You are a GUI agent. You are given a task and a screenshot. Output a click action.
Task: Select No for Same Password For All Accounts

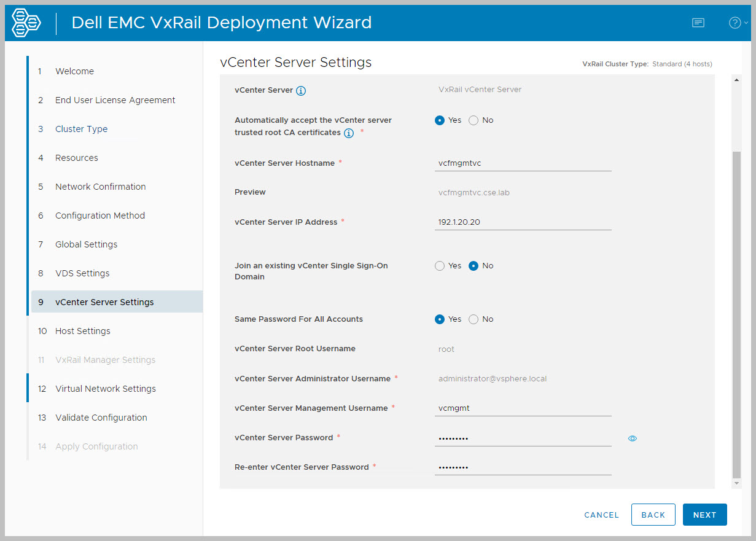coord(473,319)
